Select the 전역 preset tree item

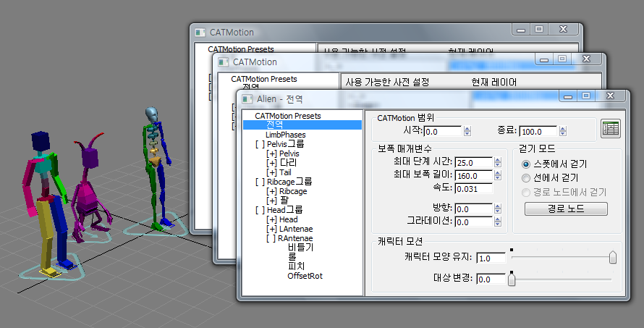click(x=302, y=125)
